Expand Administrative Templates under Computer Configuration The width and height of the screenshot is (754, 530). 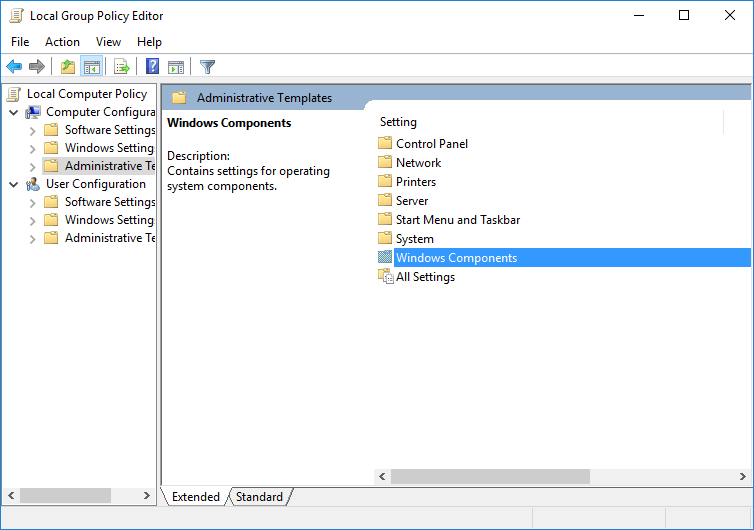coord(32,167)
